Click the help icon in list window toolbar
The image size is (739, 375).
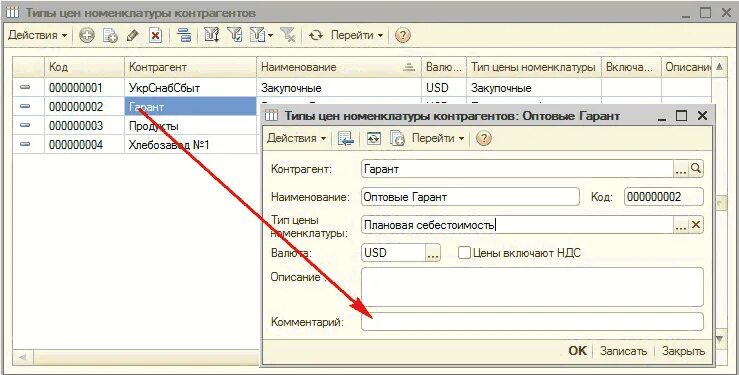point(402,35)
